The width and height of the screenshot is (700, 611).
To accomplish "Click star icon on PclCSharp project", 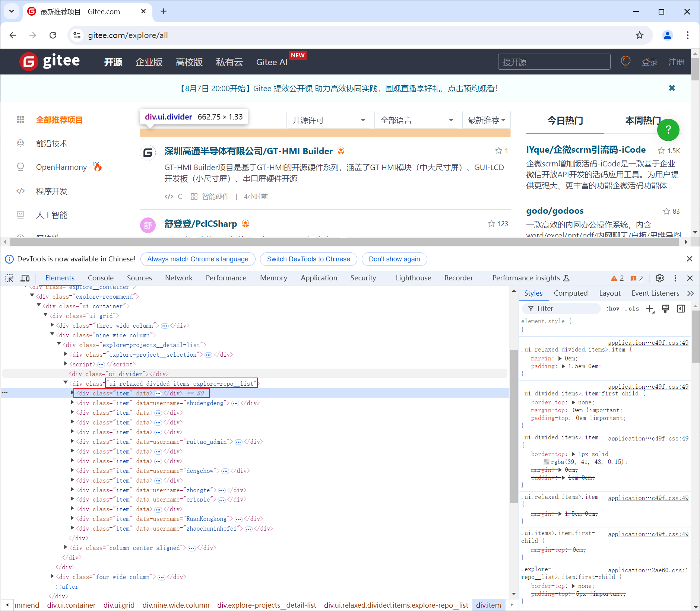I will point(491,224).
